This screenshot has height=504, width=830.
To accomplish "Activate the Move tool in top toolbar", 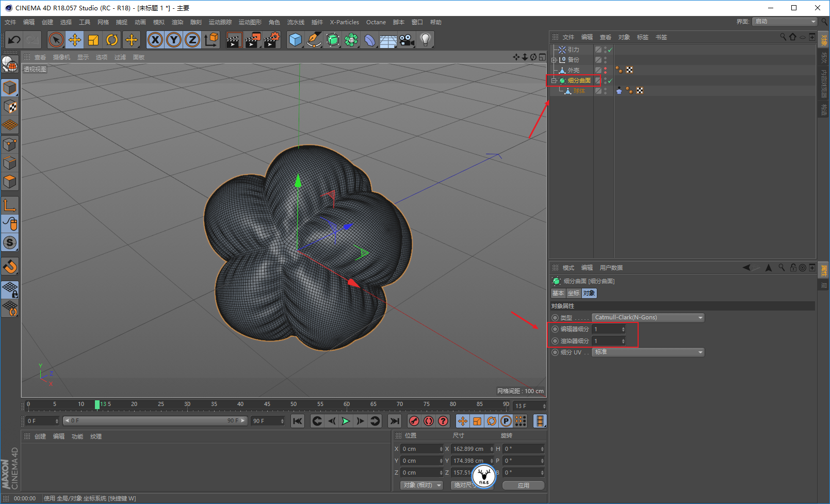I will click(x=75, y=40).
